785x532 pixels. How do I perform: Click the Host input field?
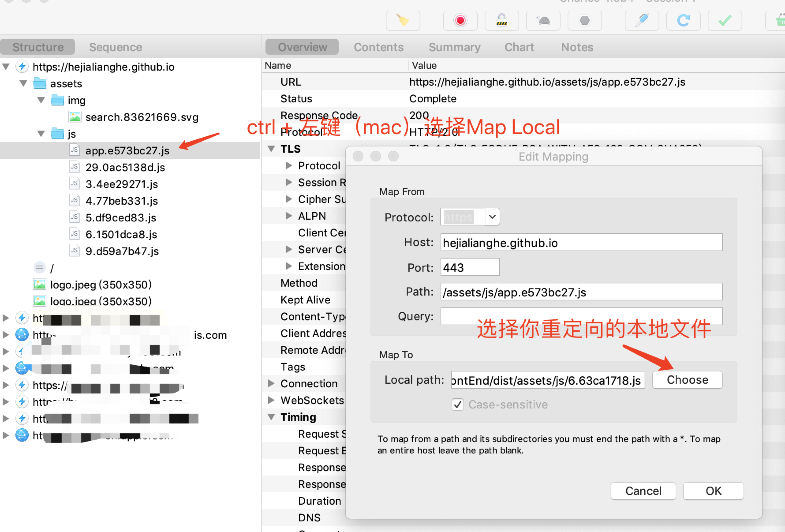pos(581,243)
